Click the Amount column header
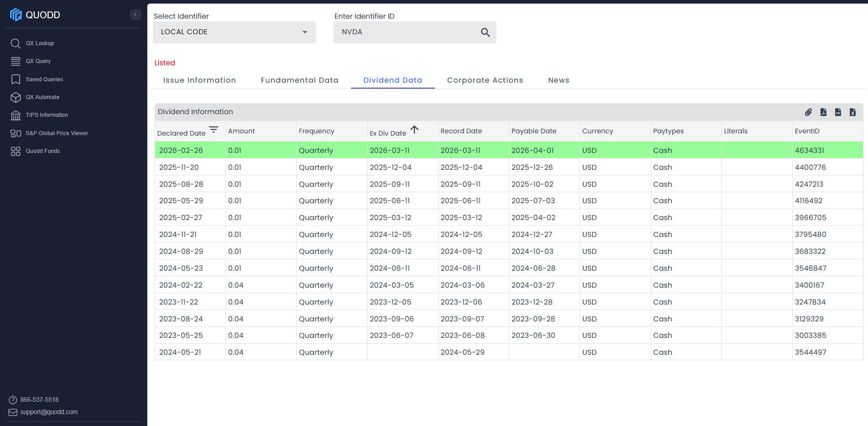 241,131
